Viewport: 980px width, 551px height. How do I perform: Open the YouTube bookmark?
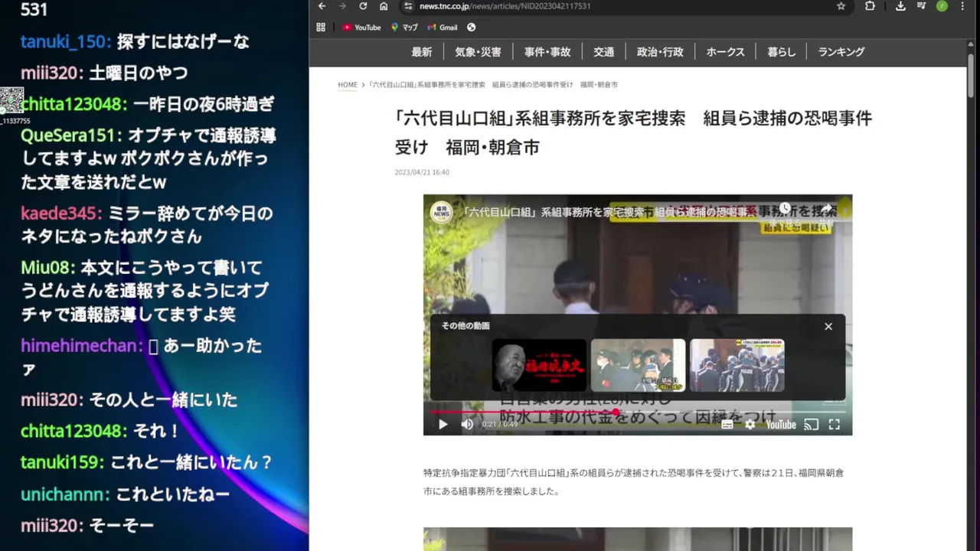click(x=361, y=27)
